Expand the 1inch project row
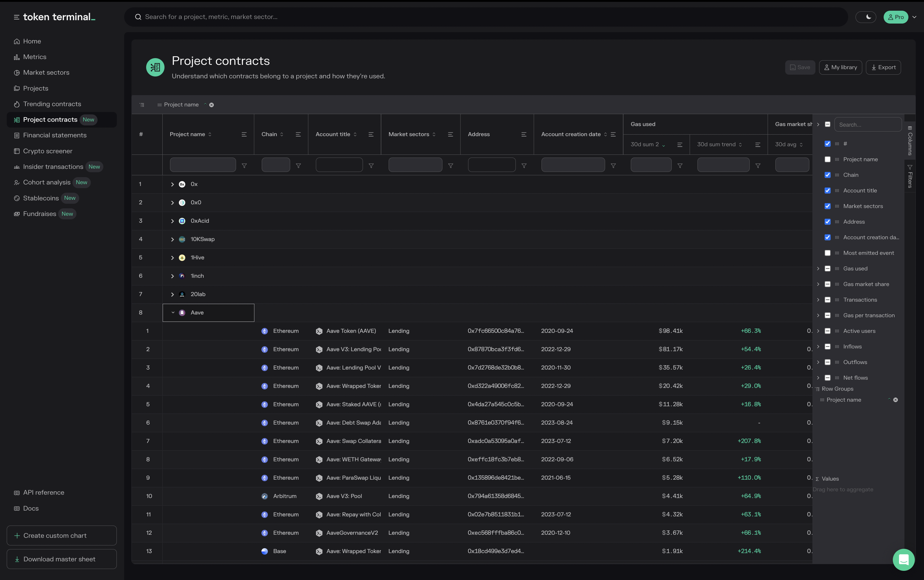 tap(172, 276)
